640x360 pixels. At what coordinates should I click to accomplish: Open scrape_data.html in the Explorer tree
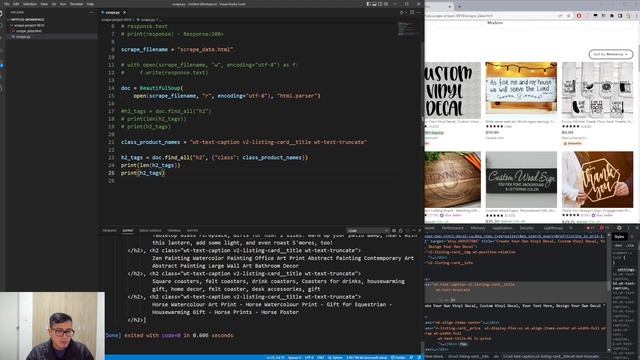click(x=28, y=31)
